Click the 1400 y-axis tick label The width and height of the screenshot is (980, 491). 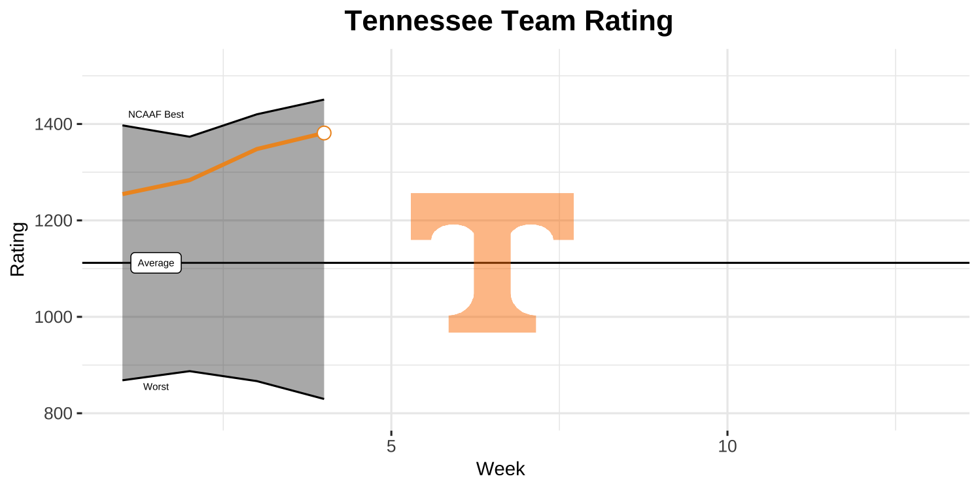click(x=53, y=124)
